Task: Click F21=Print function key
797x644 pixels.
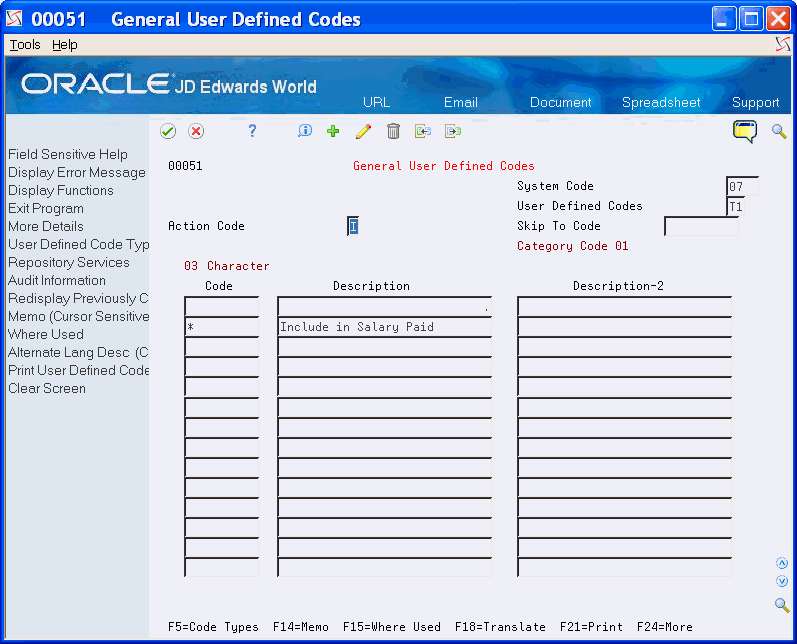Action: [591, 627]
